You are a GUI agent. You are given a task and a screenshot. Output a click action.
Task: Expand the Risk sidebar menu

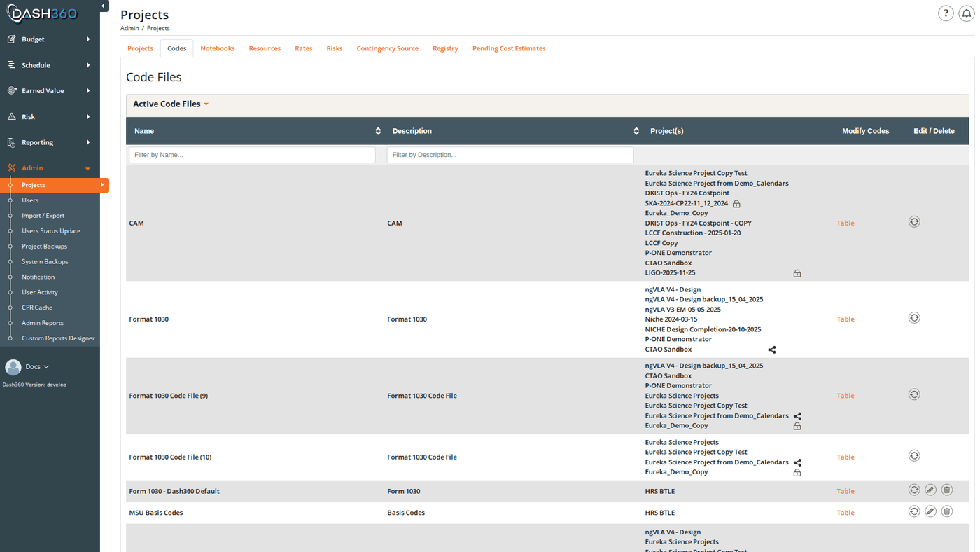point(50,116)
